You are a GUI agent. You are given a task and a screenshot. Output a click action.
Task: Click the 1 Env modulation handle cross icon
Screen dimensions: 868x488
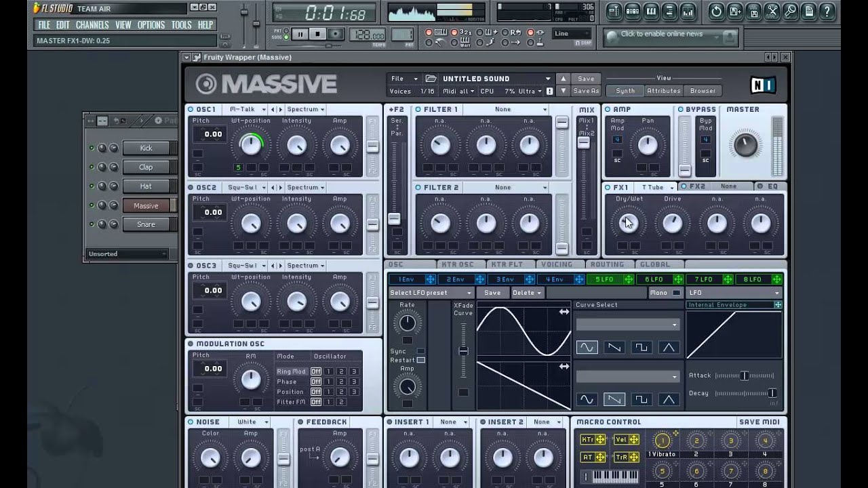431,279
